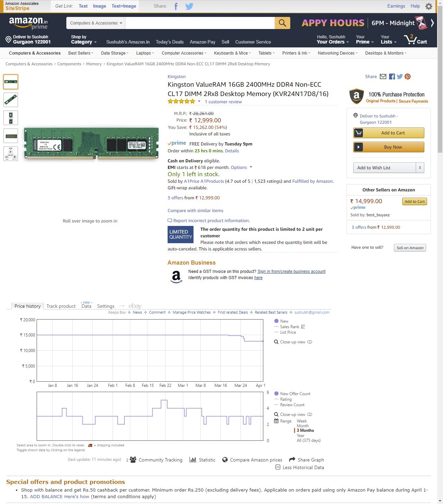
Task: Open the Keepa Settings tab
Action: (x=106, y=306)
